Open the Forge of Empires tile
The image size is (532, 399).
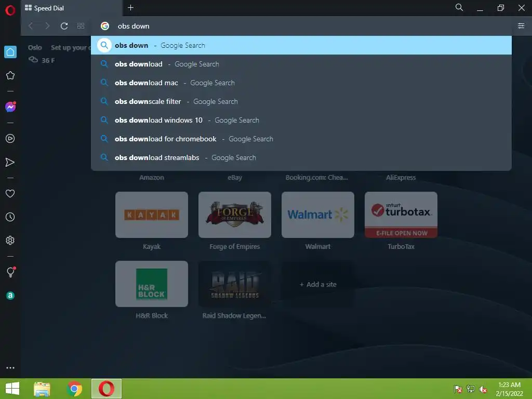pos(235,215)
